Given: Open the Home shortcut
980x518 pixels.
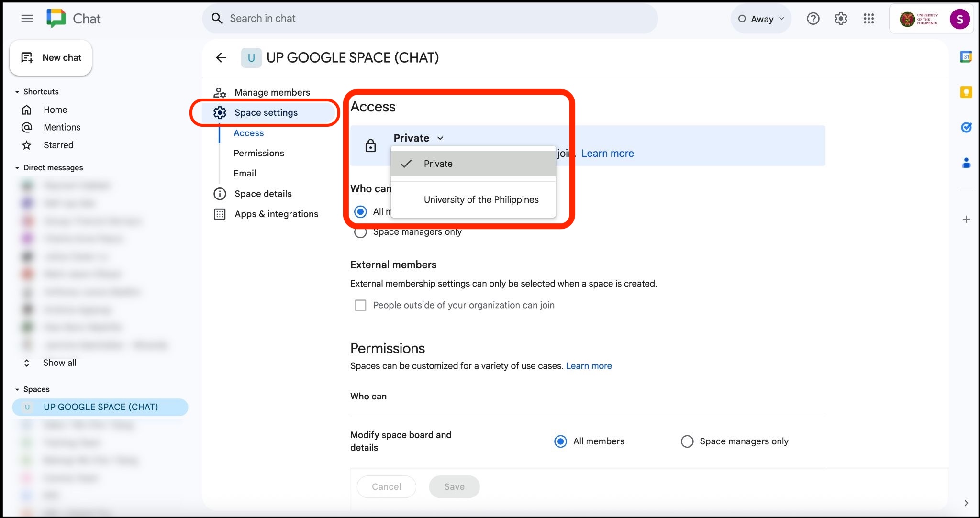Looking at the screenshot, I should pyautogui.click(x=56, y=110).
